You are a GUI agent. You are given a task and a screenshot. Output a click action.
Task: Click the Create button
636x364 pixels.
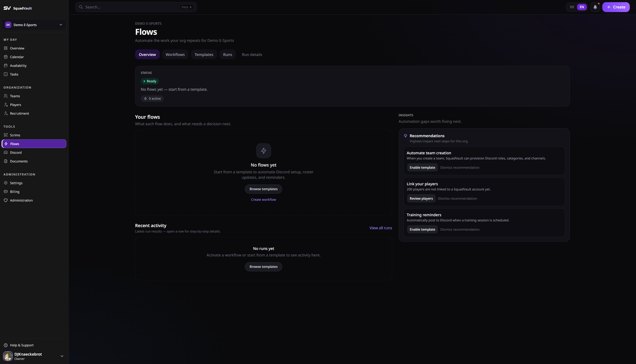(x=616, y=7)
